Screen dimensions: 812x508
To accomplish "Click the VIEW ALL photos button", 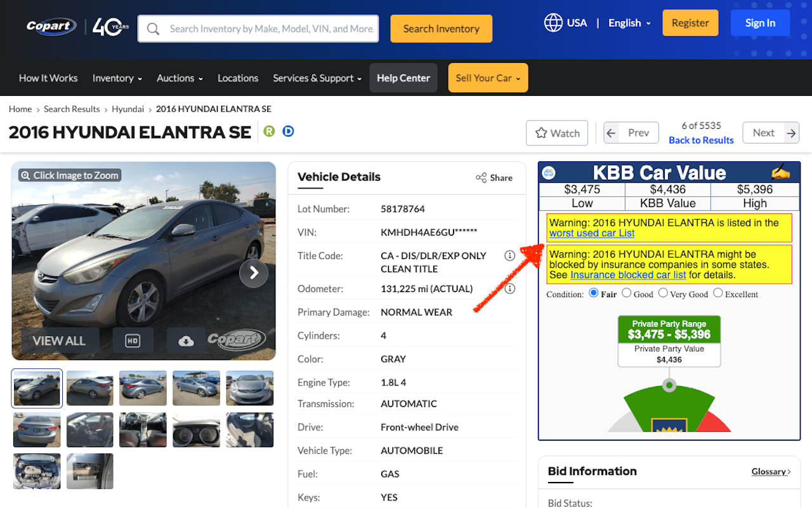I will coord(59,341).
